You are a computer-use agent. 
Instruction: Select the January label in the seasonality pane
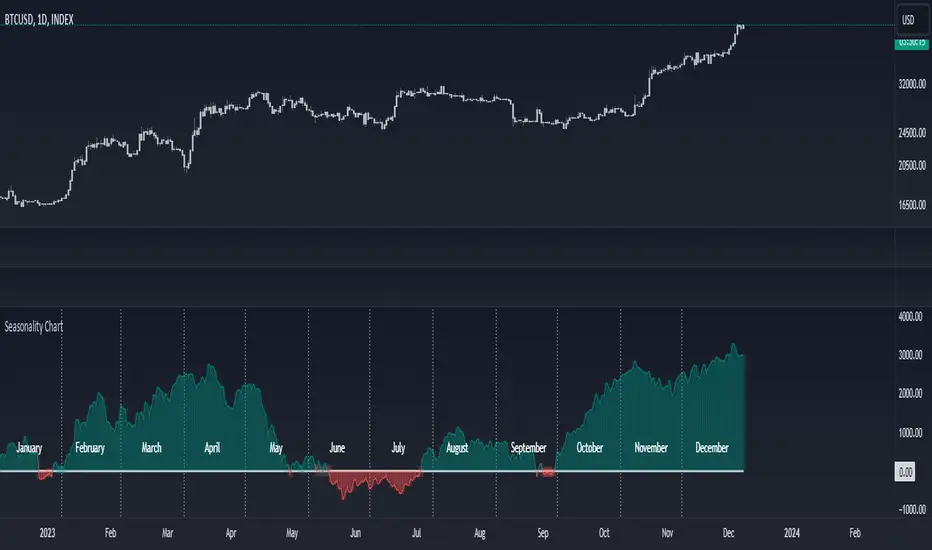coord(30,448)
